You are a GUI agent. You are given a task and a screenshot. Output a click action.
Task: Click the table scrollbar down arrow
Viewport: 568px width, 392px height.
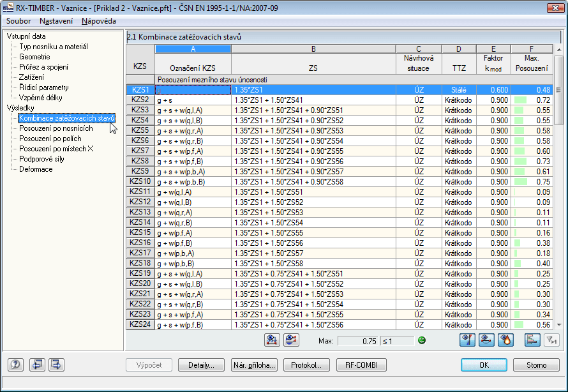558,325
